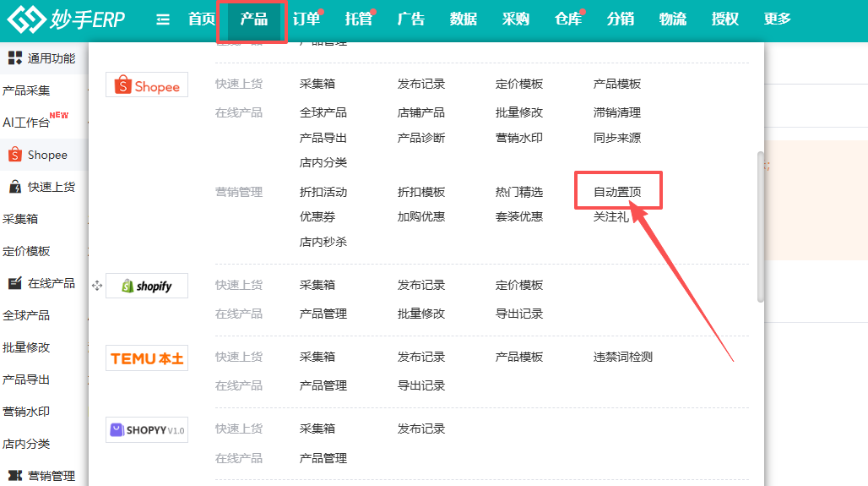Open shopify row 产品管理
This screenshot has width=868, height=486.
[x=323, y=314]
